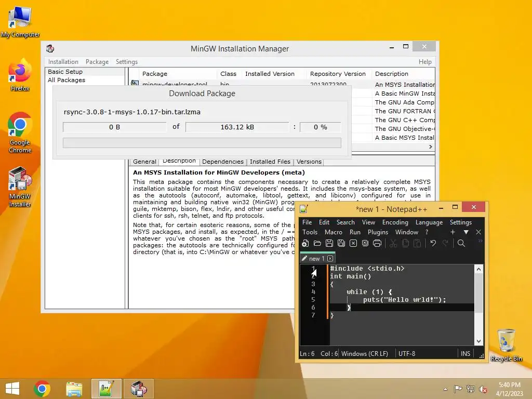Select Basic Setup in MinGW left pane

pos(65,72)
